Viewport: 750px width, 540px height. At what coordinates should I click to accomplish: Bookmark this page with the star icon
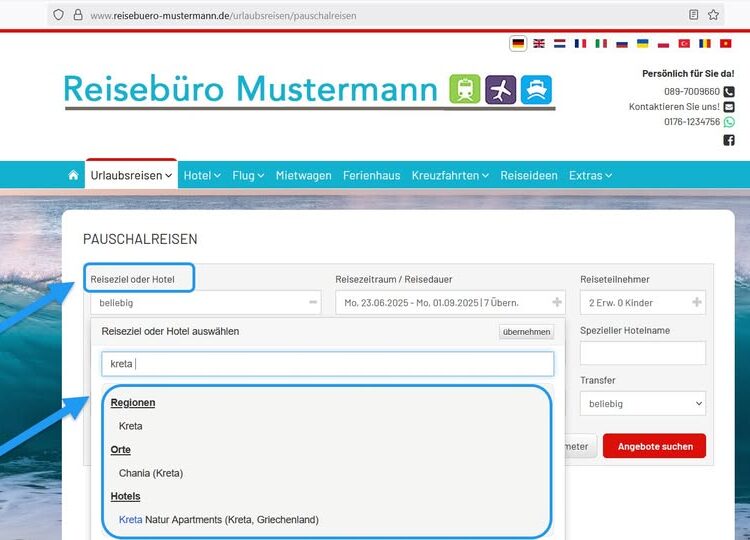point(714,15)
